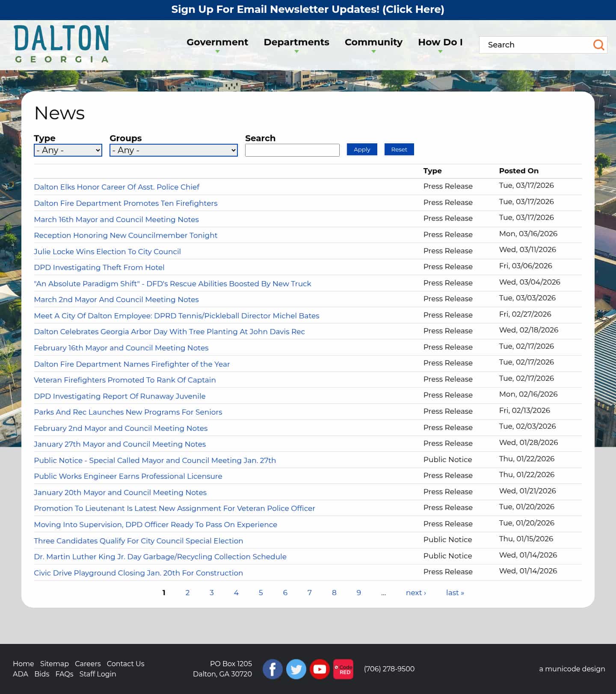This screenshot has height=694, width=616.
Task: Open the Type filter dropdown
Action: pyautogui.click(x=68, y=150)
